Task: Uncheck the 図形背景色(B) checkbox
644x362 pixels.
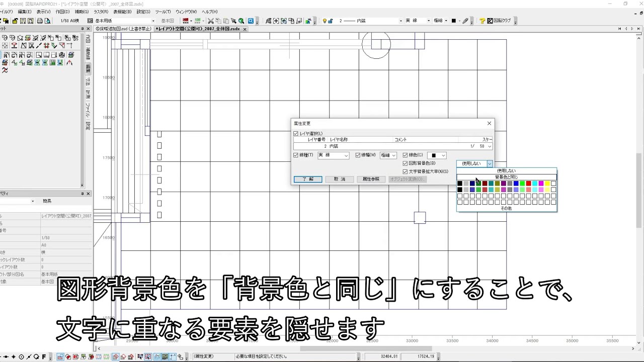Action: click(405, 163)
